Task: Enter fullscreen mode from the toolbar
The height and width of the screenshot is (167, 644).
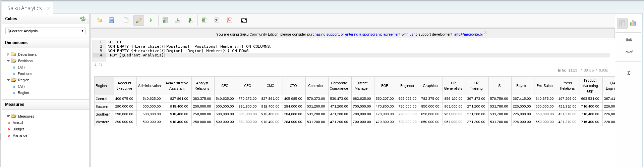Action: click(244, 21)
